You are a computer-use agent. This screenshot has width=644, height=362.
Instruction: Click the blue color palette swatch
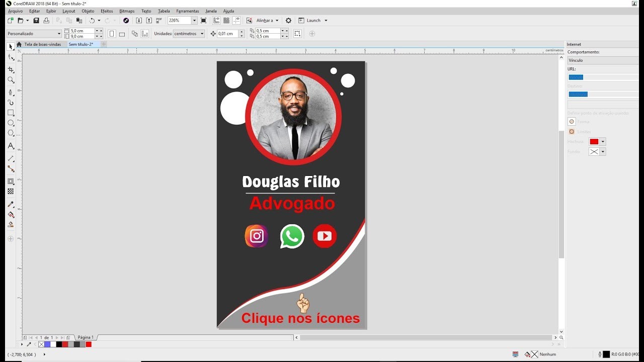pyautogui.click(x=47, y=344)
